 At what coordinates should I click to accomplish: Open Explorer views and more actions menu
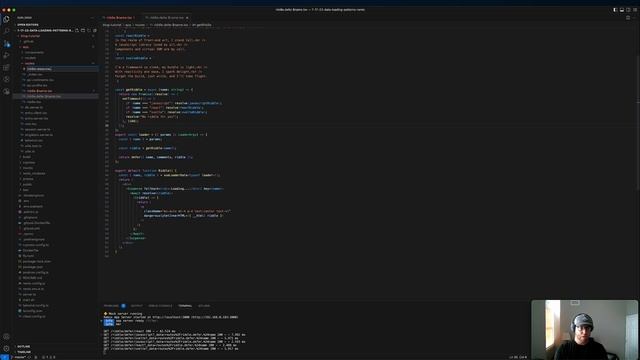[x=92, y=18]
